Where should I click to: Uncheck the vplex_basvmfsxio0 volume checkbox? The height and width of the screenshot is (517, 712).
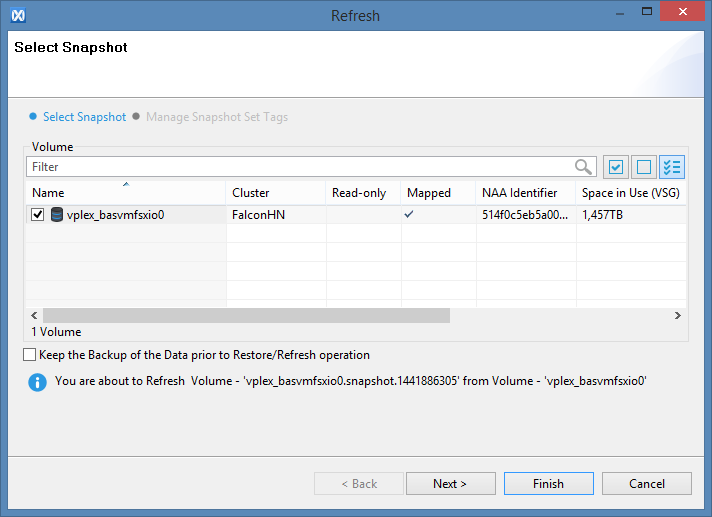point(38,214)
